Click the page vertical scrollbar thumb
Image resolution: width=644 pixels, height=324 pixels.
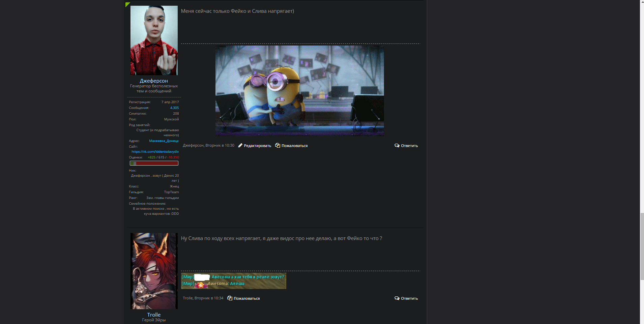(x=642, y=246)
